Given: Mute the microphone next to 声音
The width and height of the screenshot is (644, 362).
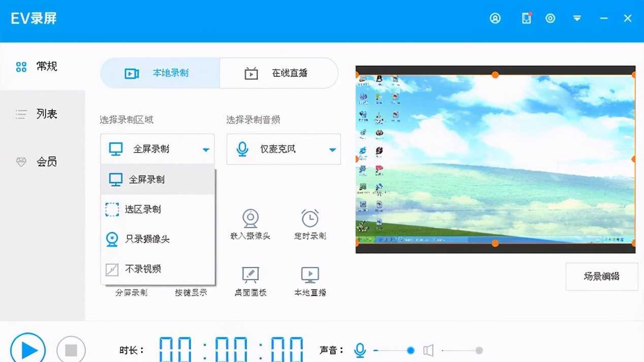Looking at the screenshot, I should click(x=360, y=350).
